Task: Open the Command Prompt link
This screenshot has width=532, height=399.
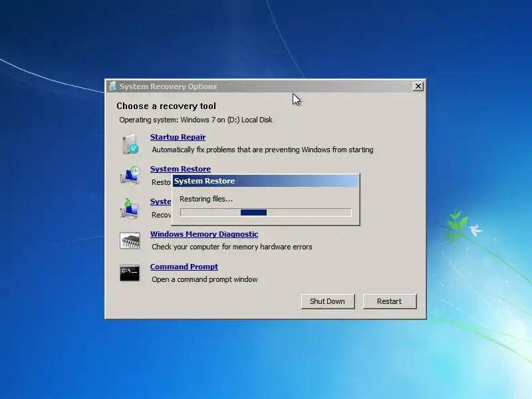Action: 184,267
